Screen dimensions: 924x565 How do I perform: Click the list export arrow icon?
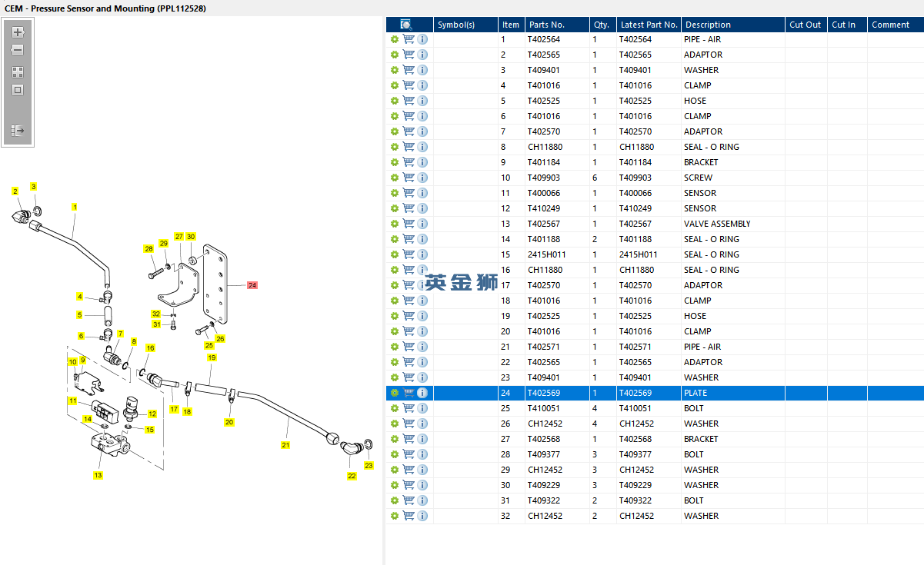18,131
